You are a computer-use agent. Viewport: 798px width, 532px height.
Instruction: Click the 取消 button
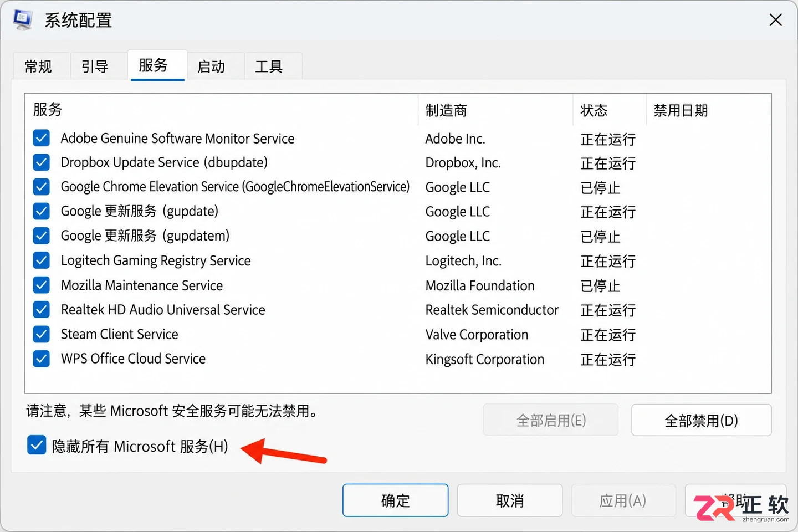(510, 500)
